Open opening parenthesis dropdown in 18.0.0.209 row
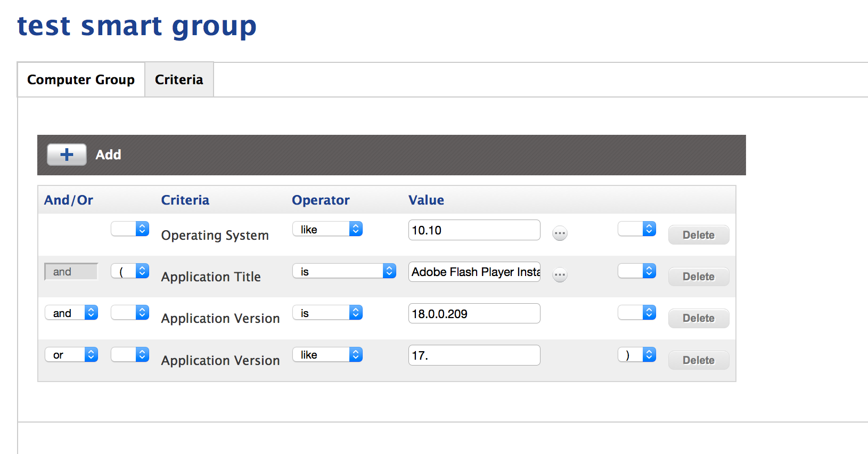Viewport: 868px width, 454px height. click(130, 312)
